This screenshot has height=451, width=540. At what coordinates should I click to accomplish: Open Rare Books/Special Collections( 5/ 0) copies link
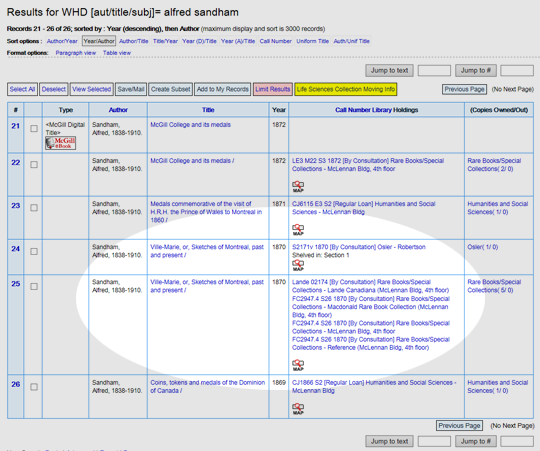click(494, 286)
